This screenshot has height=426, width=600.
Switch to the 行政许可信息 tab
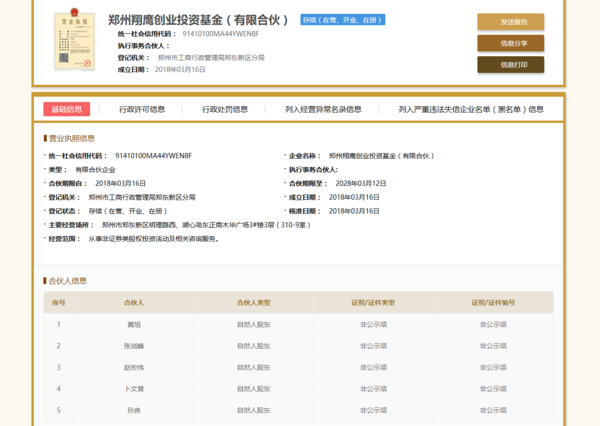[142, 109]
